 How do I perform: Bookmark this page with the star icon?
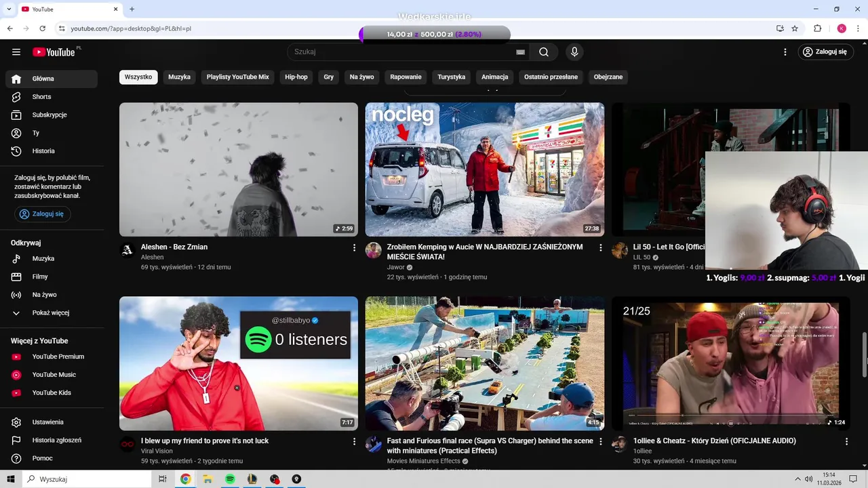pos(795,28)
